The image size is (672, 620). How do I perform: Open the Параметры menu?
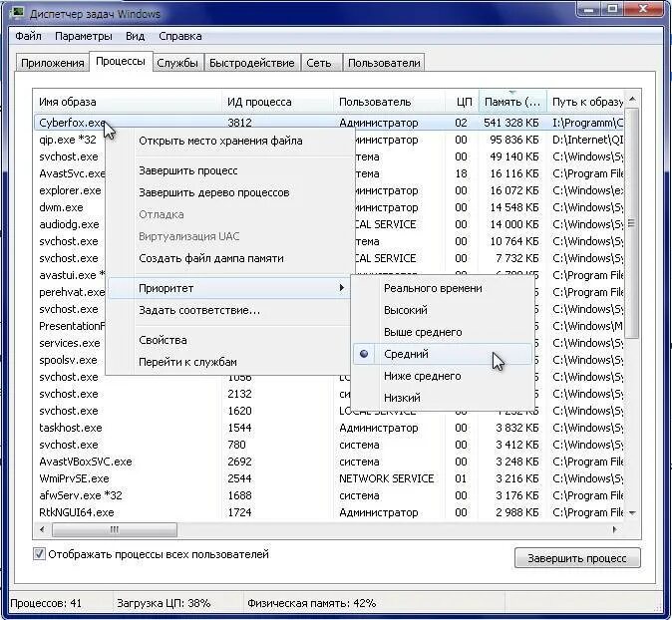(x=84, y=36)
